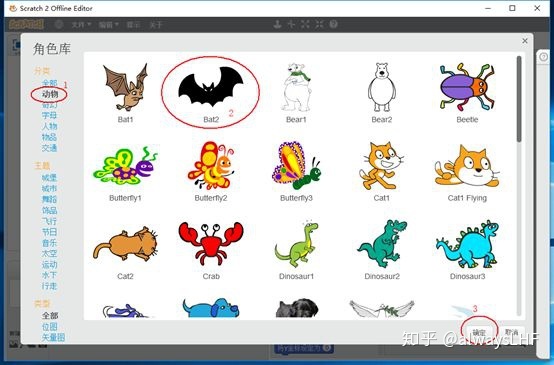
Task: Click the 取消 cancel button
Action: [512, 332]
